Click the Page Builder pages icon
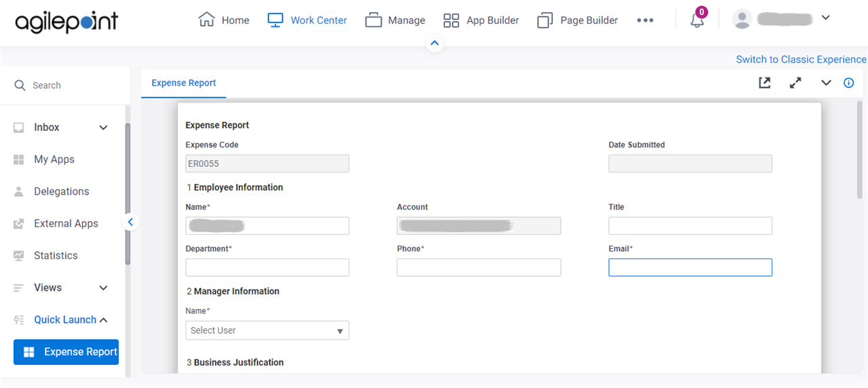The height and width of the screenshot is (388, 868). point(545,20)
